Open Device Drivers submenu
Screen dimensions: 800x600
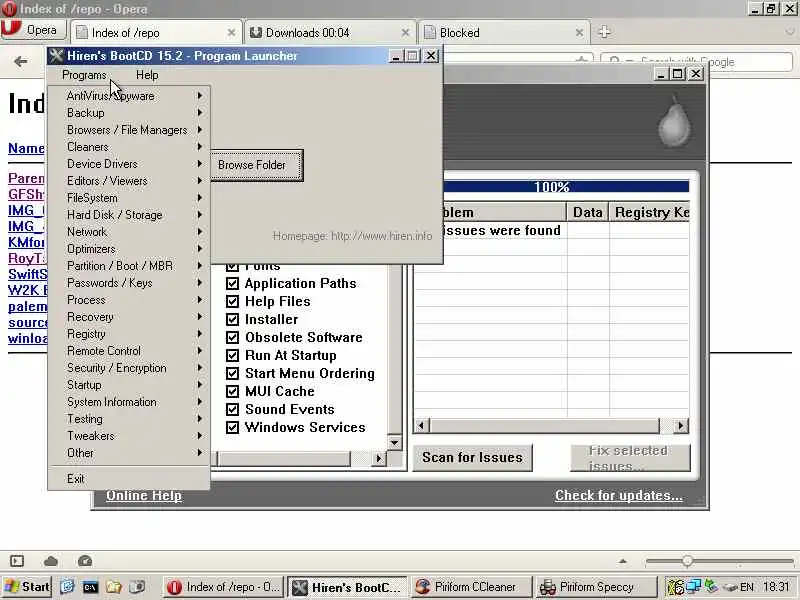(129, 164)
